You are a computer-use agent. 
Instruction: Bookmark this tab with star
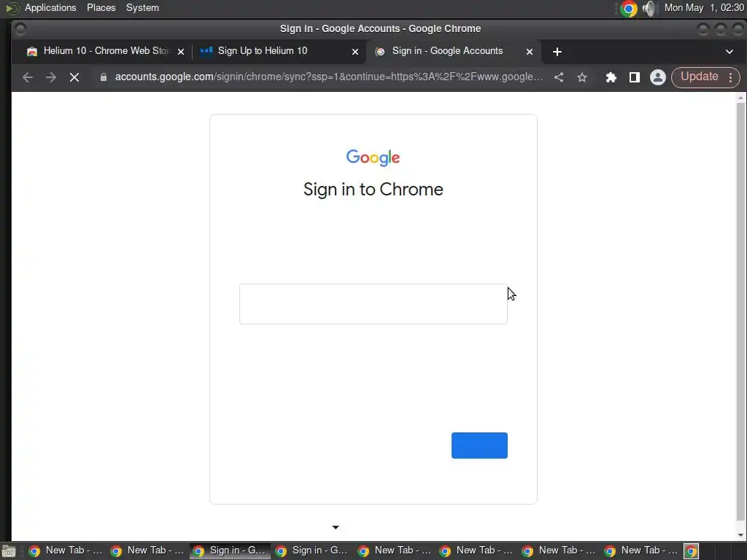coord(582,77)
